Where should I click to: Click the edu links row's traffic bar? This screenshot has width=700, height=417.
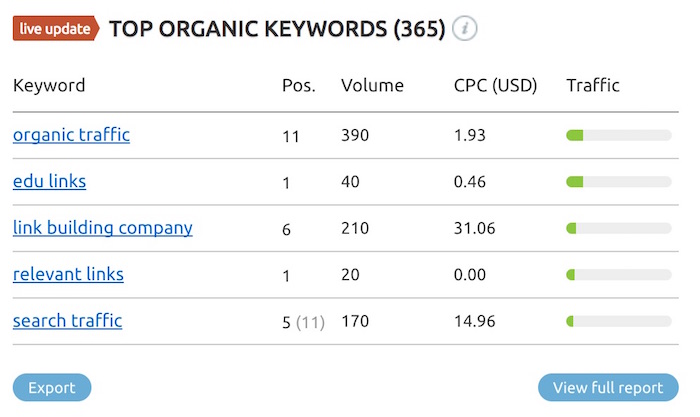(x=619, y=182)
